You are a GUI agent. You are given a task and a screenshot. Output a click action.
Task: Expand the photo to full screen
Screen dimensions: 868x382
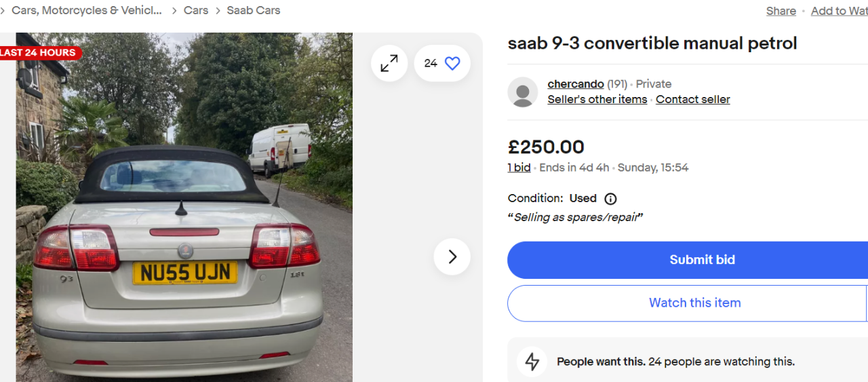[389, 64]
